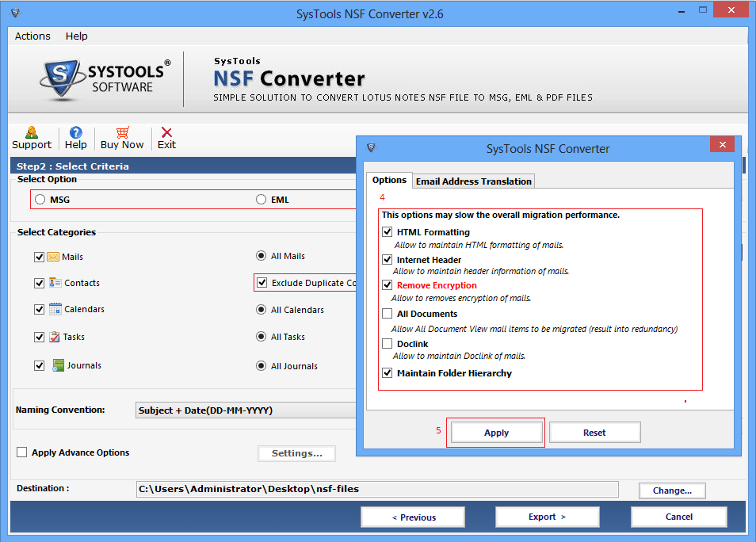756x542 pixels.
Task: Click the Contacts card icon
Action: click(55, 283)
